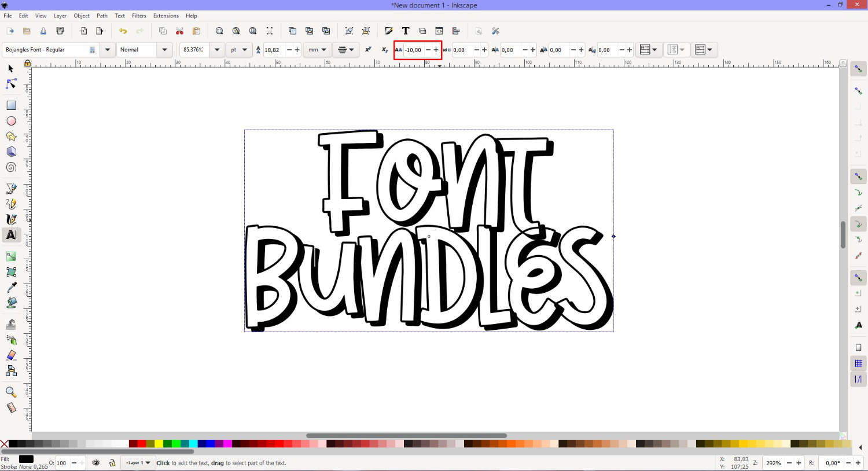Toggle subscript formatting

(384, 50)
